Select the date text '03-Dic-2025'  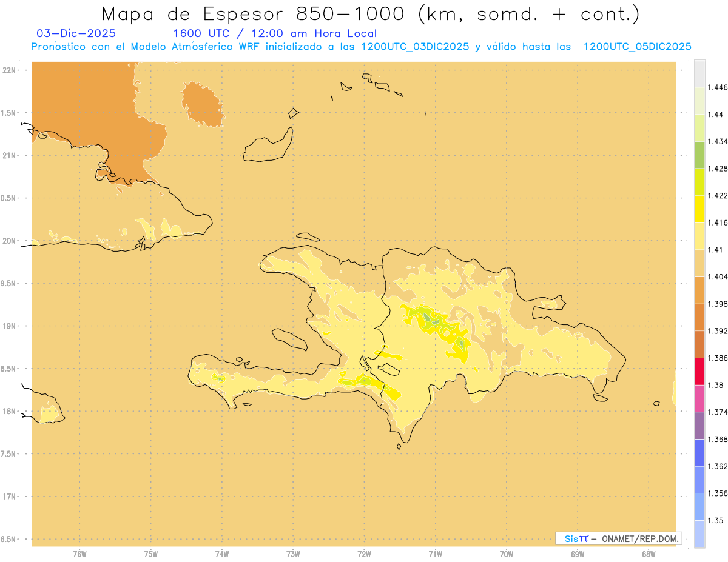pyautogui.click(x=76, y=33)
